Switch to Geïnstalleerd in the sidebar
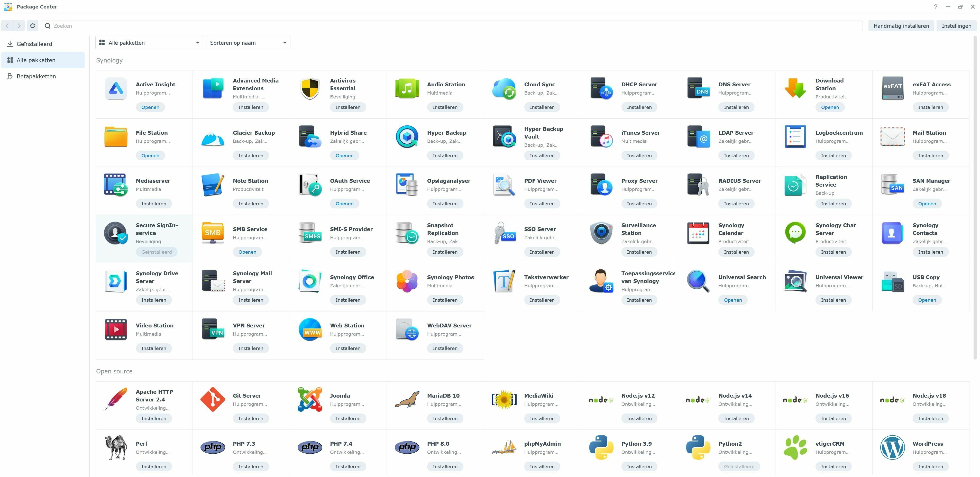The width and height of the screenshot is (980, 477). [43, 44]
